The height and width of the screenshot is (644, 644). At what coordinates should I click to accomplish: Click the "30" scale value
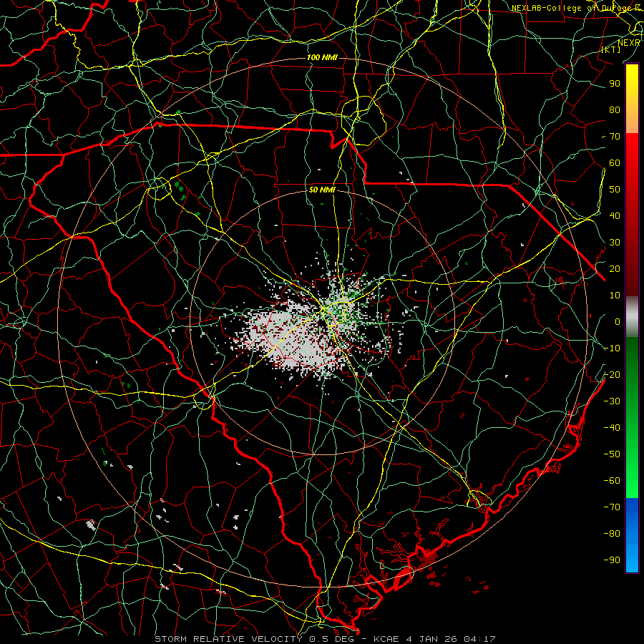point(615,243)
